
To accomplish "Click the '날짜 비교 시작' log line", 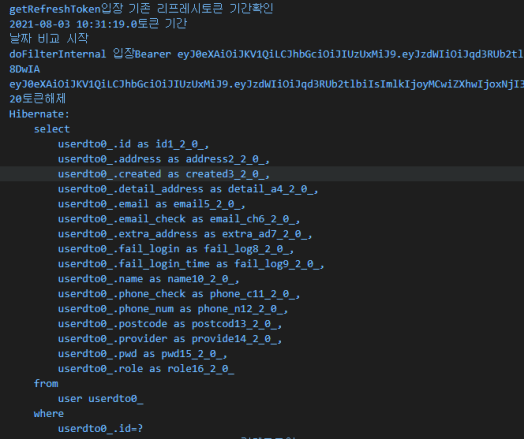I will (x=49, y=39).
